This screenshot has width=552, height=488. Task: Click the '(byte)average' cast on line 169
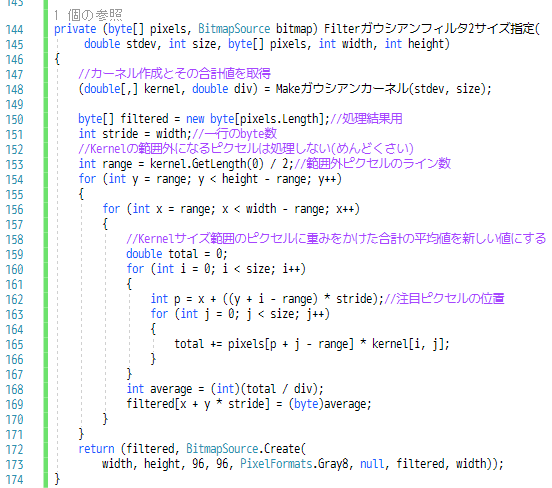[x=327, y=404]
